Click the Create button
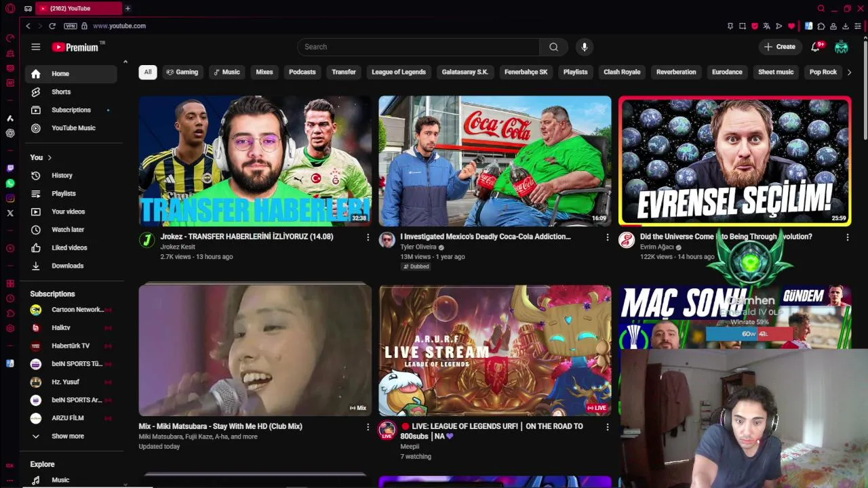The width and height of the screenshot is (868, 488). click(780, 47)
